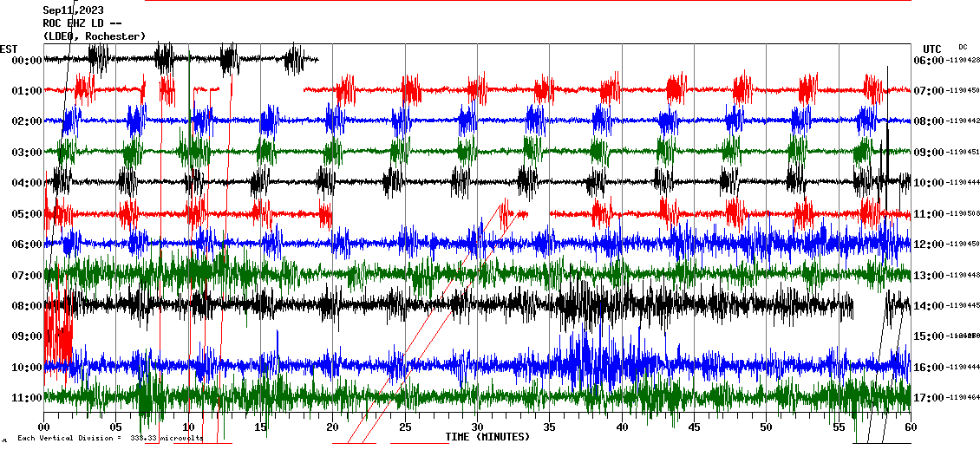Select the 25 minute tick label

pyautogui.click(x=405, y=427)
